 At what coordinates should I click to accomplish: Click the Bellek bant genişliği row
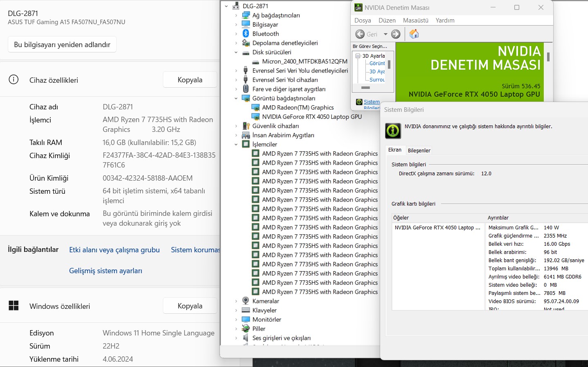[537, 260]
